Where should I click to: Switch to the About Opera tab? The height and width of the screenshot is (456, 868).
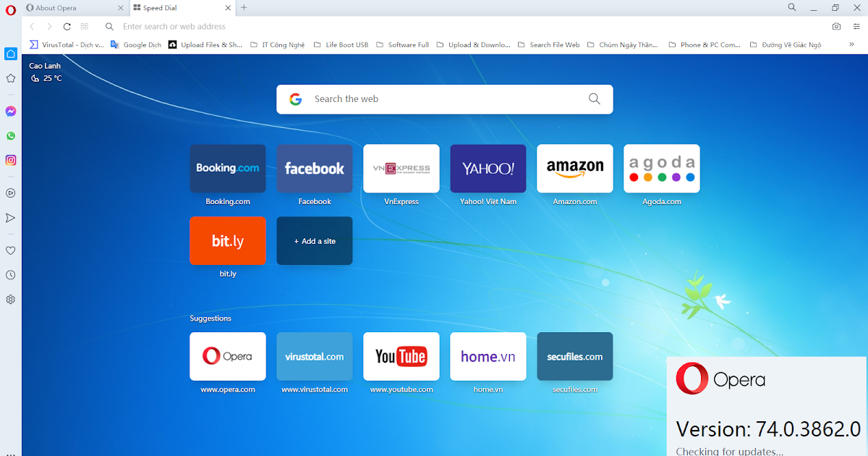[x=75, y=8]
